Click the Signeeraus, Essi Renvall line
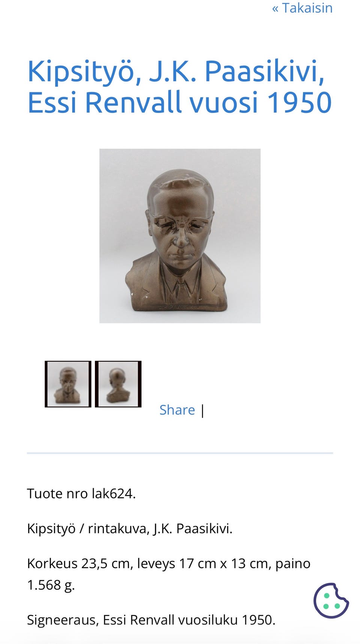This screenshot has width=360, height=644. pos(151,620)
